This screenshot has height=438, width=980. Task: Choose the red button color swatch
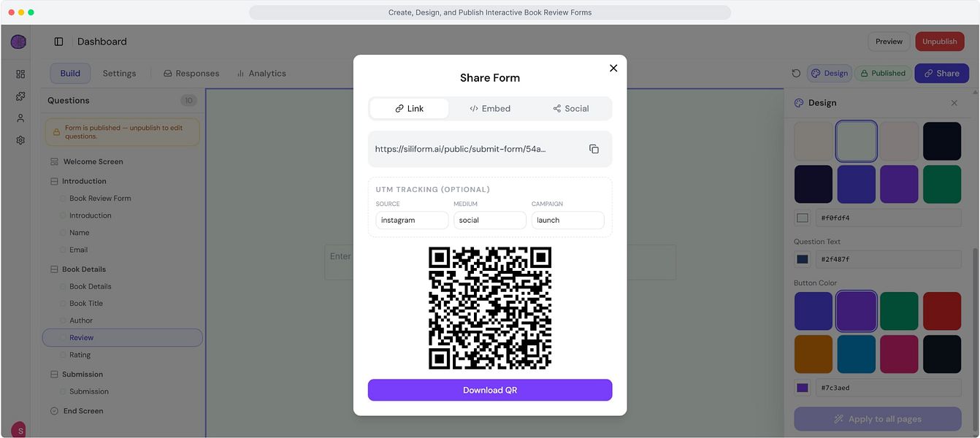coord(942,311)
